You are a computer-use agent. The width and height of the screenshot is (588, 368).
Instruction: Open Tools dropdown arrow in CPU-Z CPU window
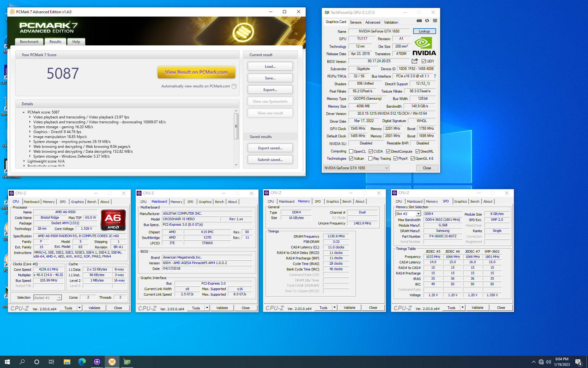(x=79, y=308)
